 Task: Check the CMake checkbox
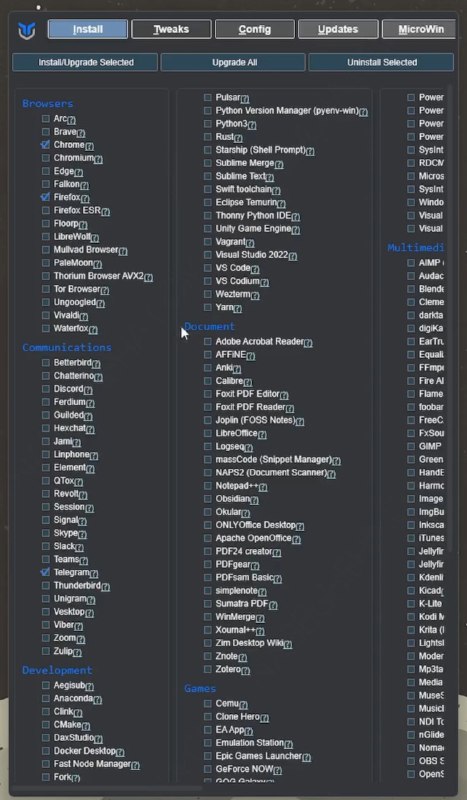click(x=45, y=724)
